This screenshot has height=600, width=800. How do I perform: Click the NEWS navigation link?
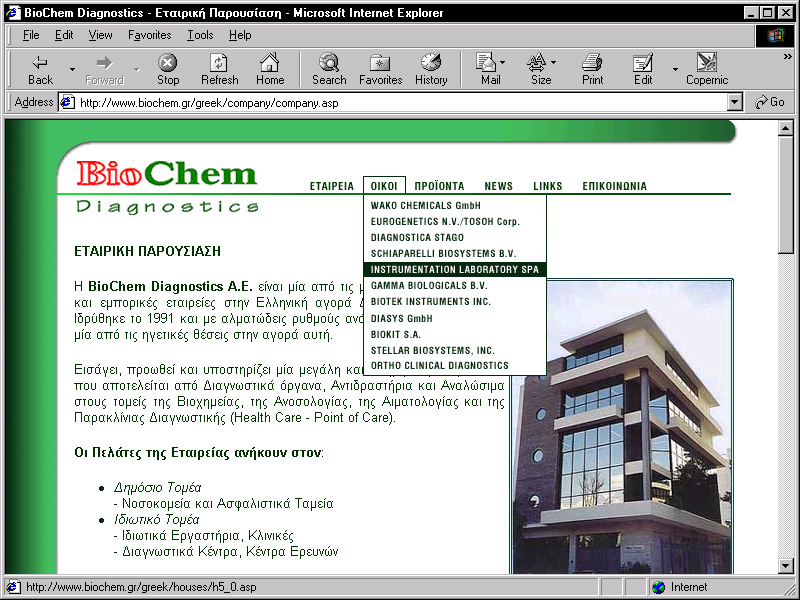(x=498, y=186)
